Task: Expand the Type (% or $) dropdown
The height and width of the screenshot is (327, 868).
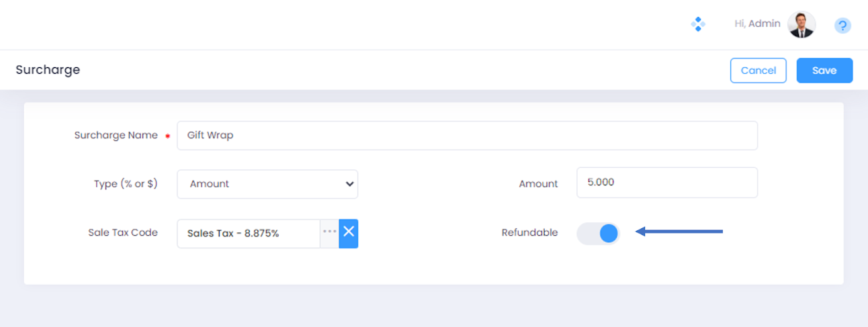Action: pyautogui.click(x=267, y=184)
